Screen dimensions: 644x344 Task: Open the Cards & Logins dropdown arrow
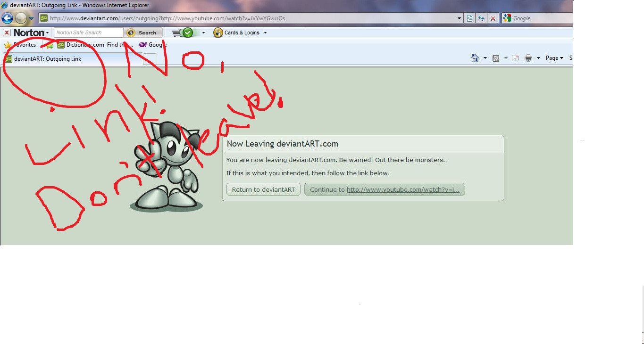[265, 33]
